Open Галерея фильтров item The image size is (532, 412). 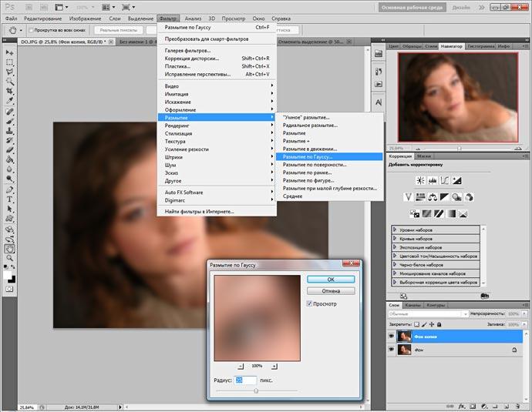[217, 51]
